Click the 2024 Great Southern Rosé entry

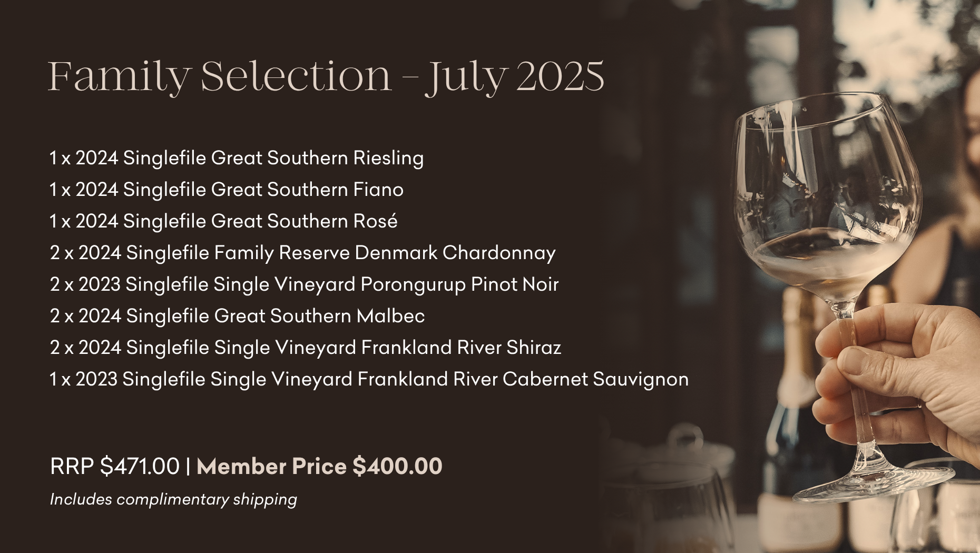pyautogui.click(x=223, y=221)
